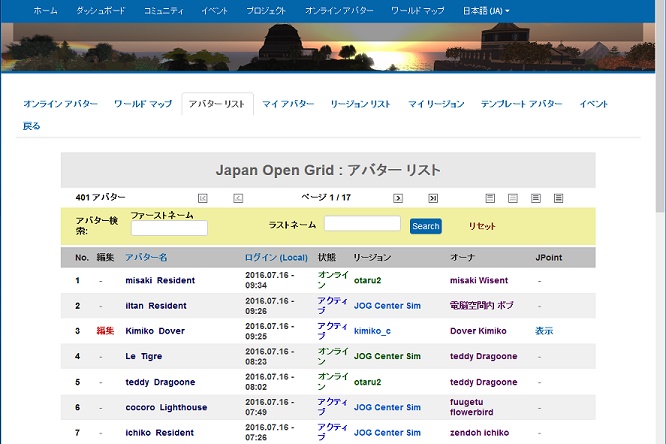Screen dimensions: 666x444
Task: Click the red 編集 link for Kimiko Dover
Action: click(x=105, y=331)
